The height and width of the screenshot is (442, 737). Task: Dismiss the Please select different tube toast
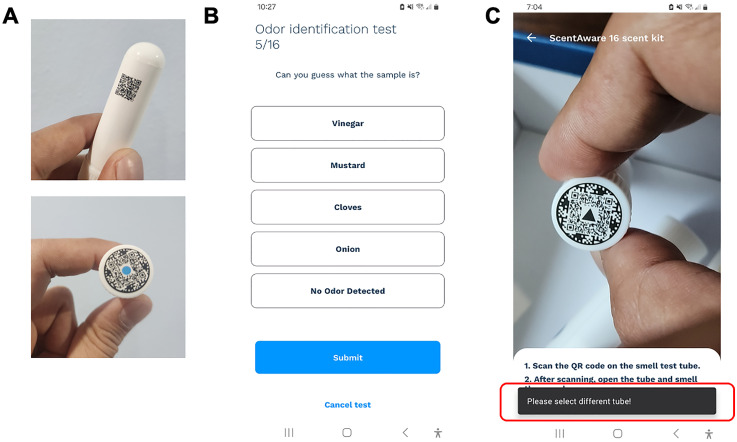617,401
